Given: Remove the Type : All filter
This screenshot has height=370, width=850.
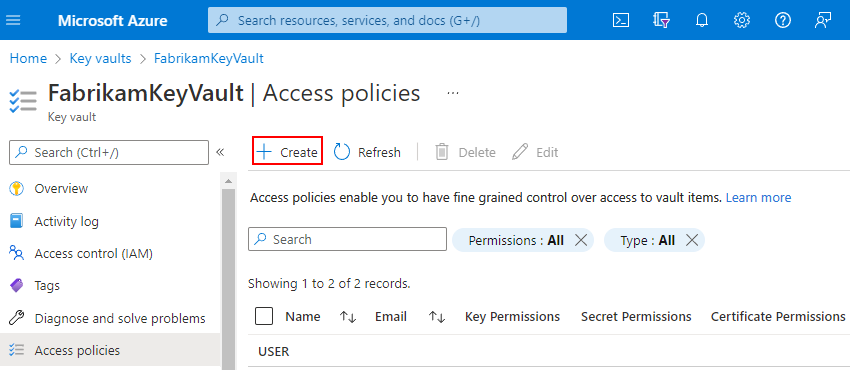Looking at the screenshot, I should 692,240.
